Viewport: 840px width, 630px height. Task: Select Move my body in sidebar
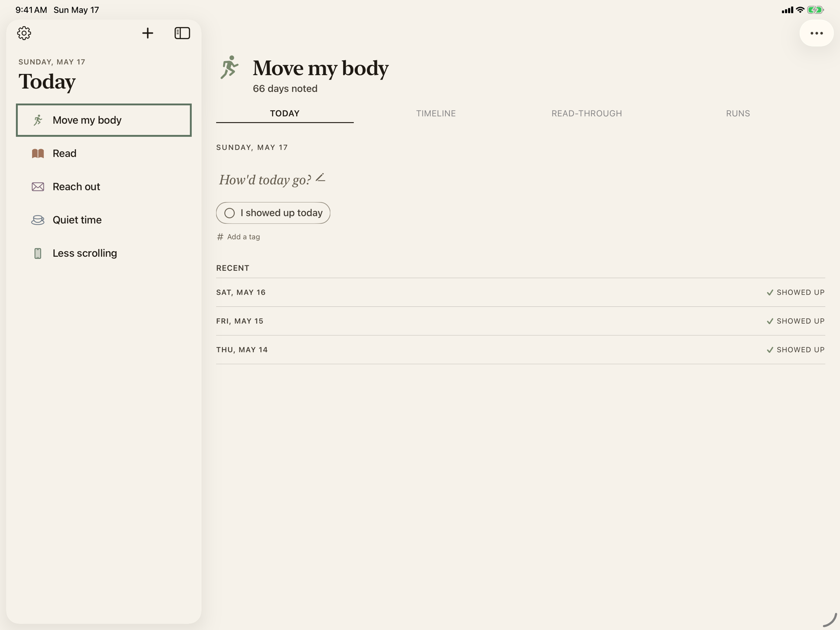click(104, 120)
